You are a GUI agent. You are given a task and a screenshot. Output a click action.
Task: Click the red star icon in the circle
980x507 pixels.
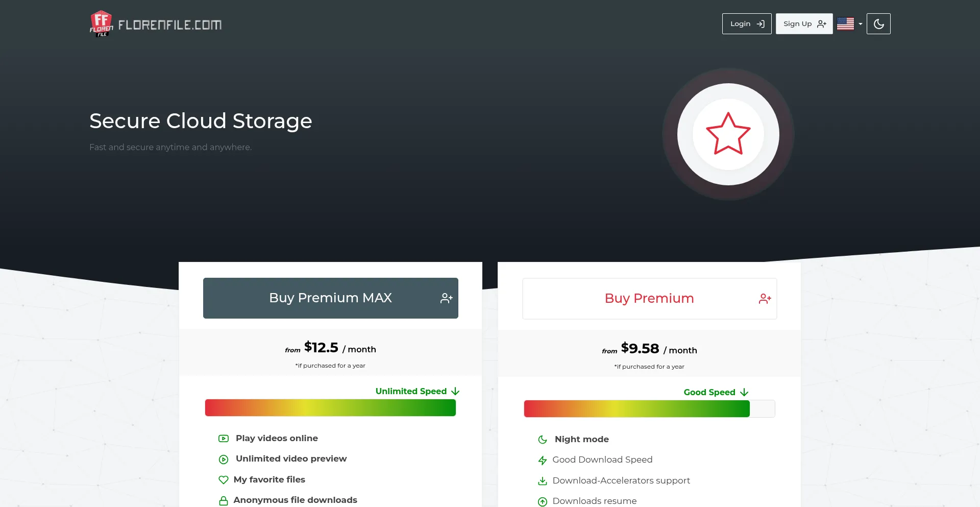728,134
